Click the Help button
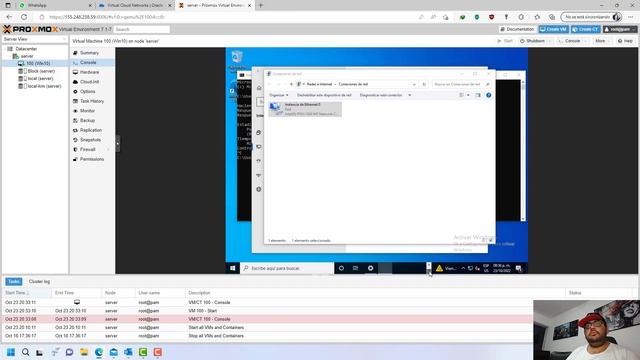640x360 pixels. coord(625,41)
